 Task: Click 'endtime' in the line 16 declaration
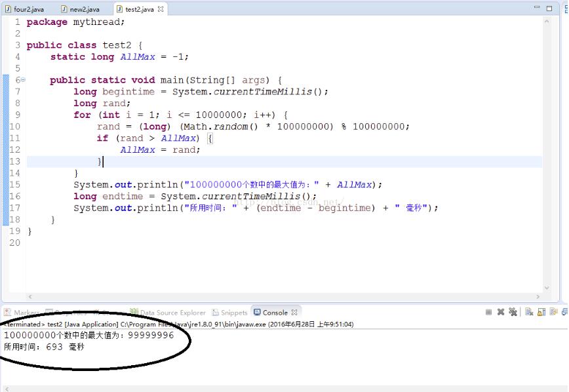(x=123, y=197)
